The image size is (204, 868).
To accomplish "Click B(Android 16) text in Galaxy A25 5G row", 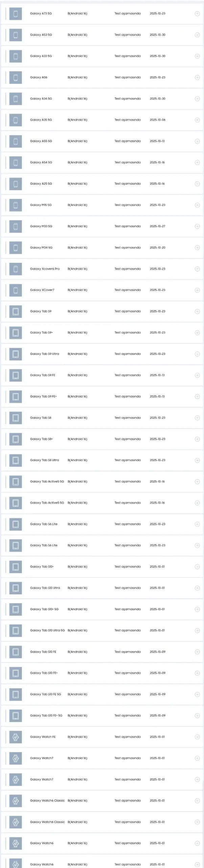I will [x=77, y=184].
